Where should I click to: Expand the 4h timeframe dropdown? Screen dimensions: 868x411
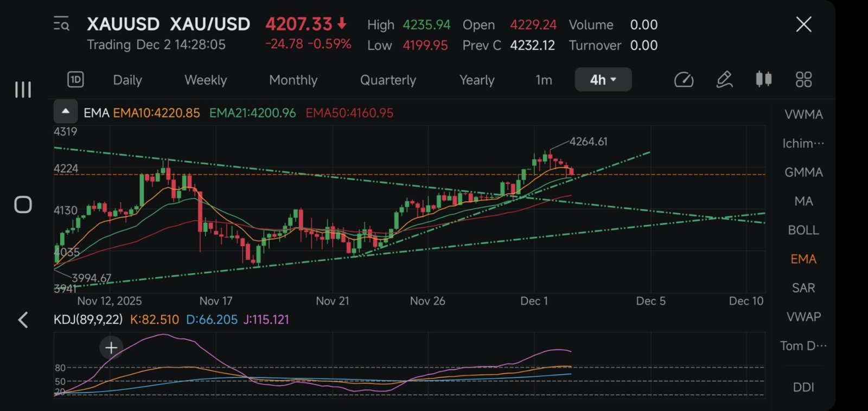pos(603,80)
